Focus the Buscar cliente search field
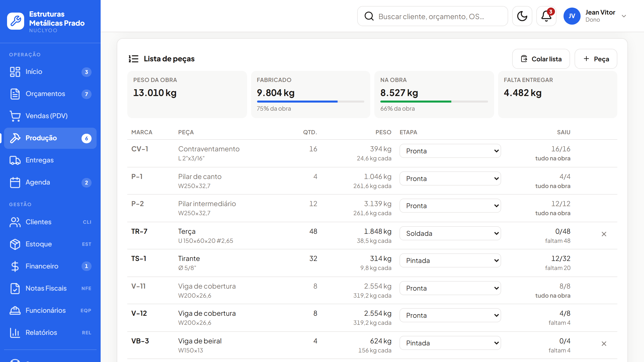Viewport: 644px width, 362px height. tap(432, 16)
